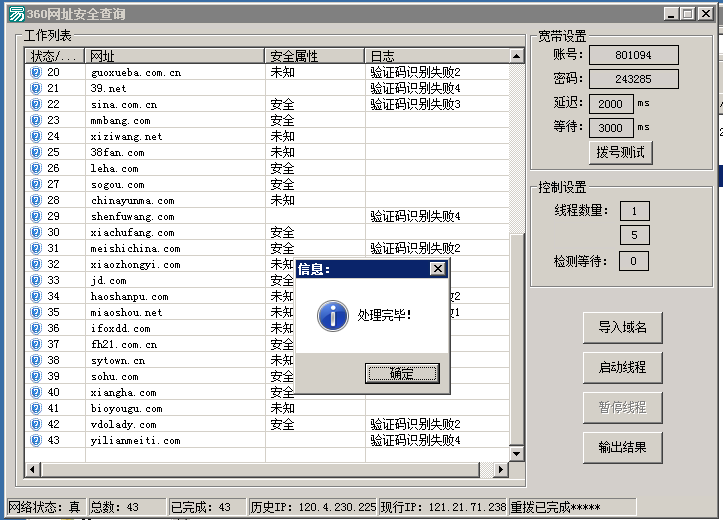The height and width of the screenshot is (520, 723).
Task: Sort by the 安全属性 column header
Action: [315, 56]
